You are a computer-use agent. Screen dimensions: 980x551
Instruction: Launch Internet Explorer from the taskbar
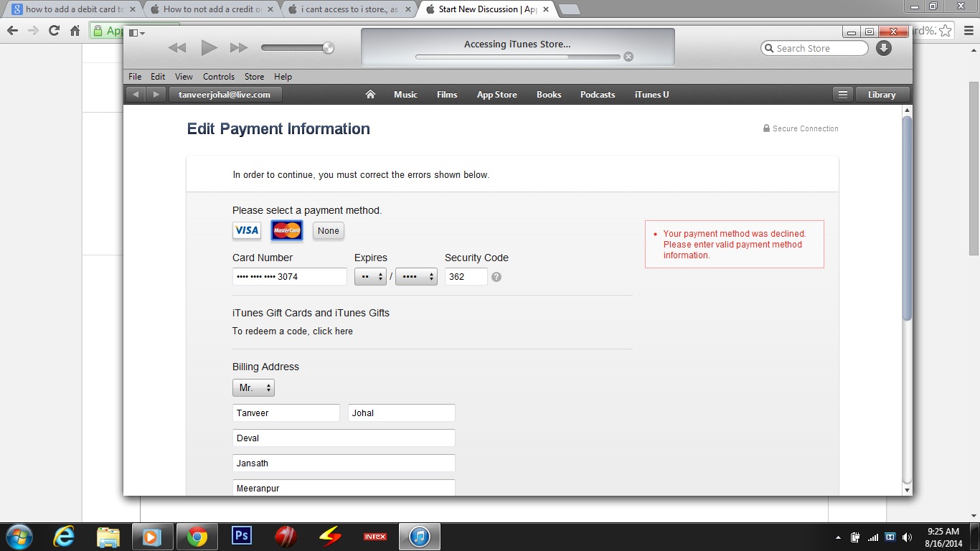pyautogui.click(x=64, y=537)
